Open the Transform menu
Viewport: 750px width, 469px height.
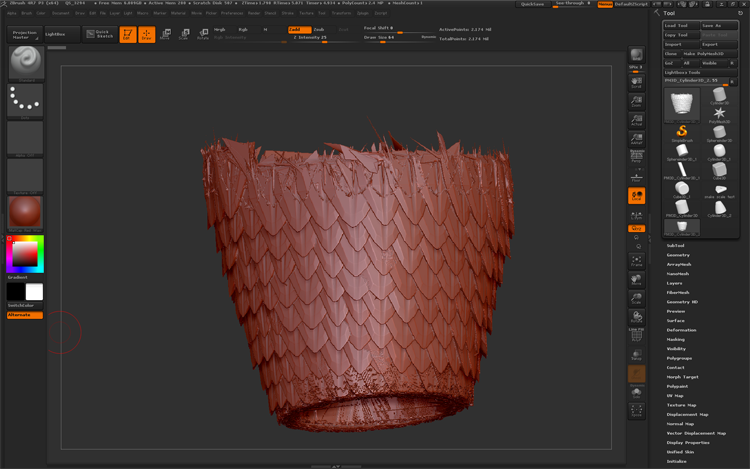[341, 13]
